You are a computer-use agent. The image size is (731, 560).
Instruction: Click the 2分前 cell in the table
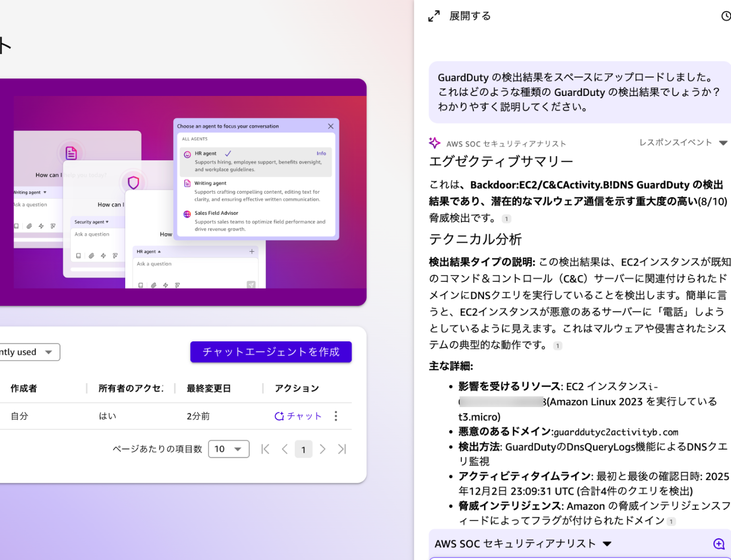tap(198, 416)
